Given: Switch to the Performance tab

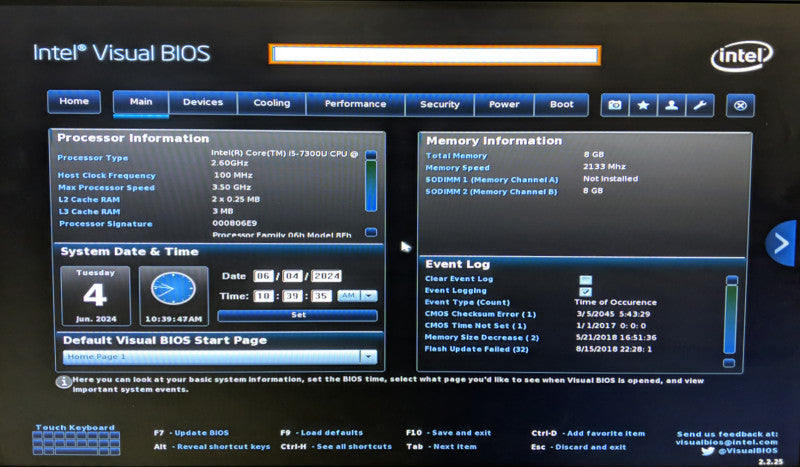Looking at the screenshot, I should click(355, 104).
